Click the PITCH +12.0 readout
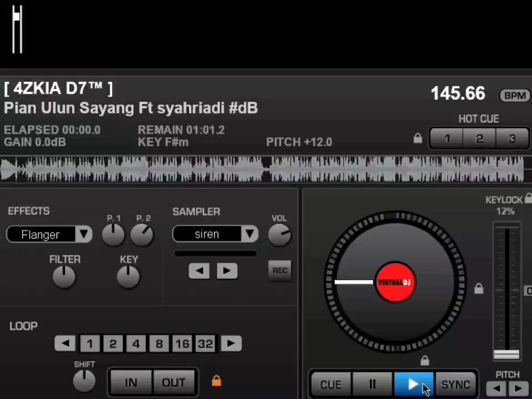 [x=299, y=142]
